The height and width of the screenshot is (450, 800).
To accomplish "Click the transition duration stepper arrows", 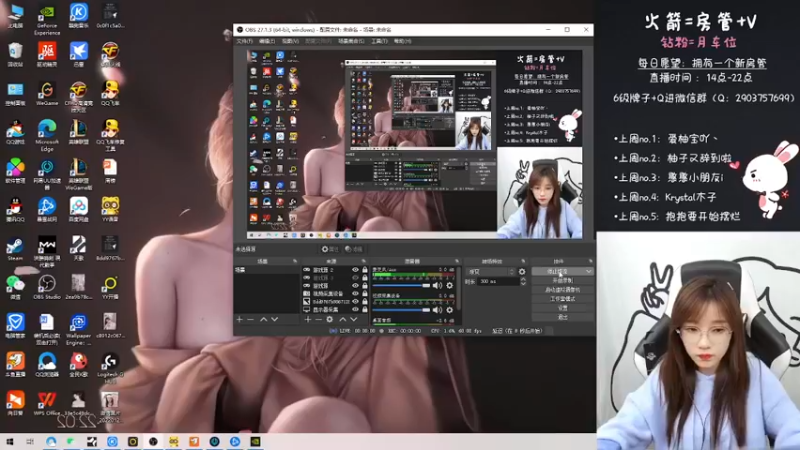I will [523, 281].
